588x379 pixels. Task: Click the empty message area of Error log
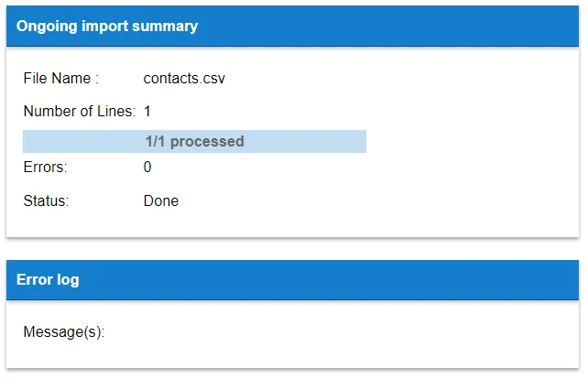click(x=337, y=332)
